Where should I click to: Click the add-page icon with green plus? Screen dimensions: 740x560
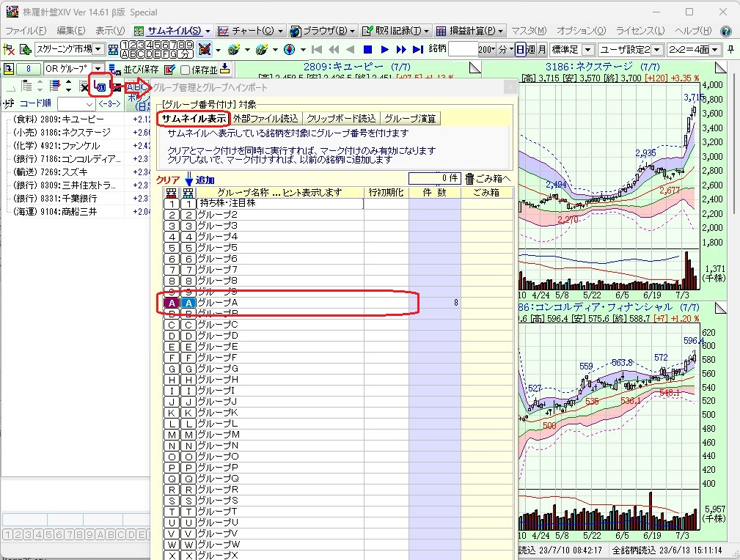pyautogui.click(x=26, y=49)
